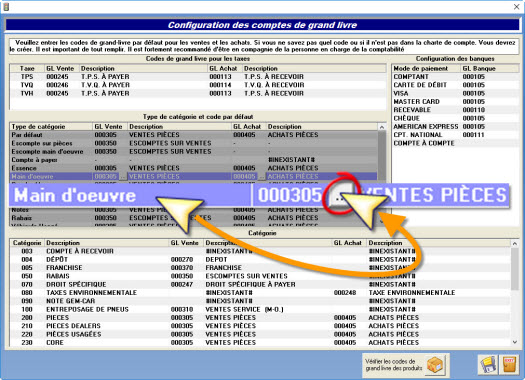Select the TVQ tax row

[x=198, y=85]
